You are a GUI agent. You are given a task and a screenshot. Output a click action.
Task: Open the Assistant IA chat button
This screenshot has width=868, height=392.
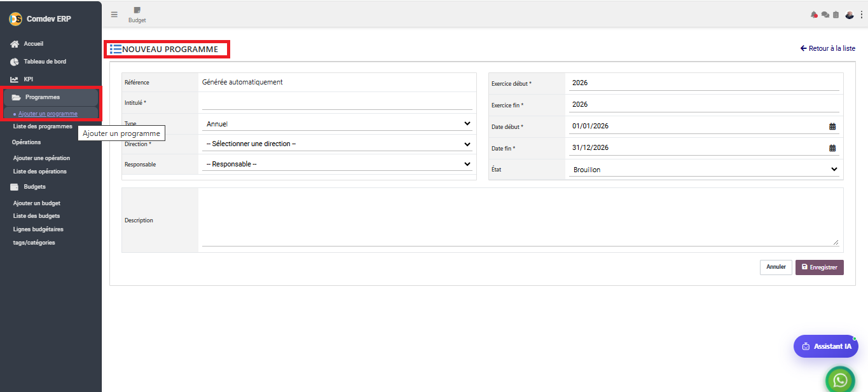(x=826, y=346)
